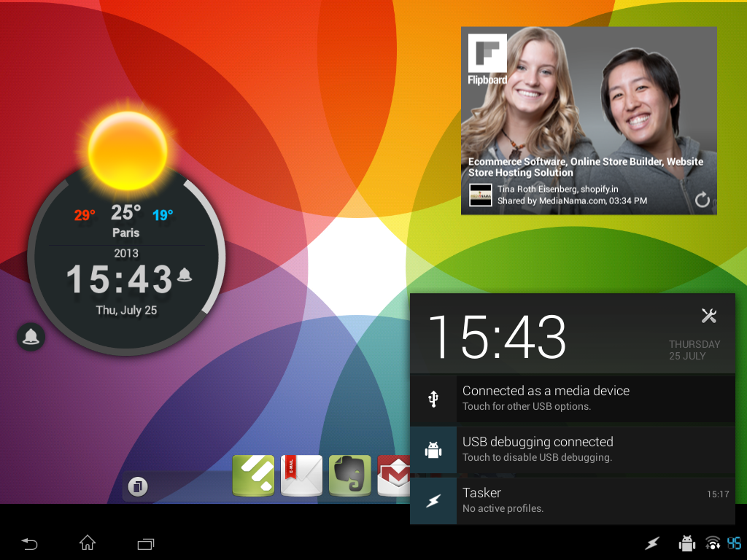
Task: Open the Recent apps button
Action: [146, 543]
